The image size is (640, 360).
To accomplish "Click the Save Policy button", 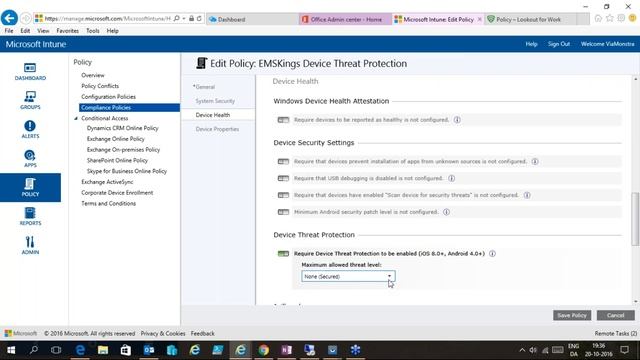I will pos(572,315).
